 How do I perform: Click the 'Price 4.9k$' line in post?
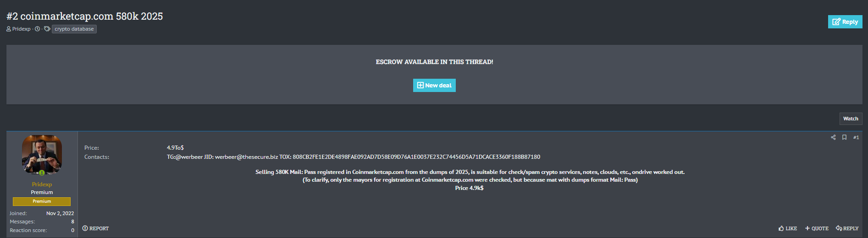coord(469,188)
